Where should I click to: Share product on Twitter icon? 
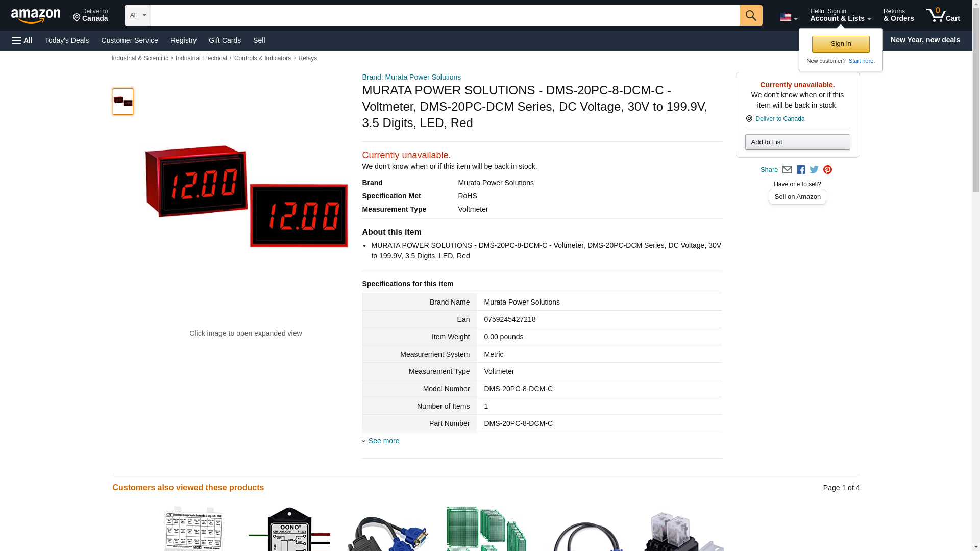pyautogui.click(x=814, y=170)
